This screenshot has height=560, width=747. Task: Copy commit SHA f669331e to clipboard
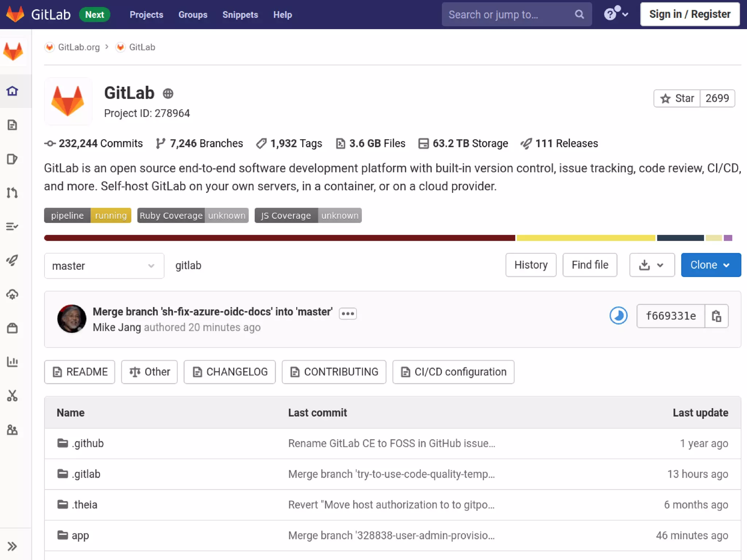716,316
